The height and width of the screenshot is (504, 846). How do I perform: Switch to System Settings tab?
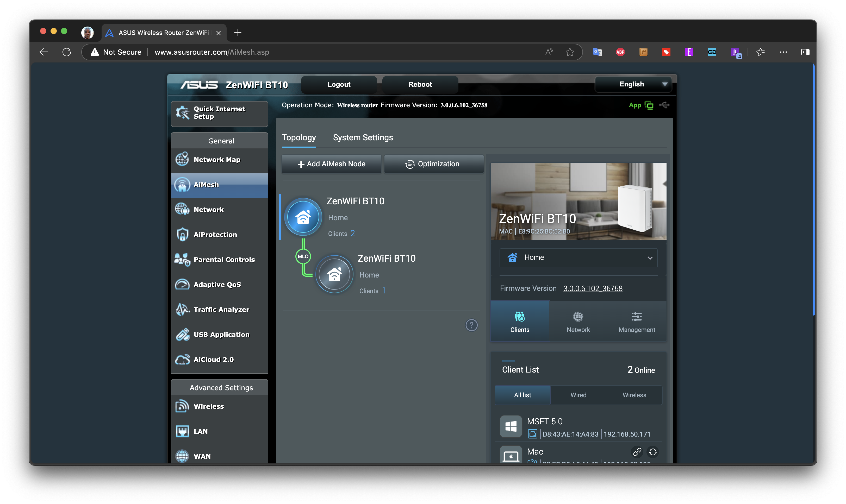363,137
